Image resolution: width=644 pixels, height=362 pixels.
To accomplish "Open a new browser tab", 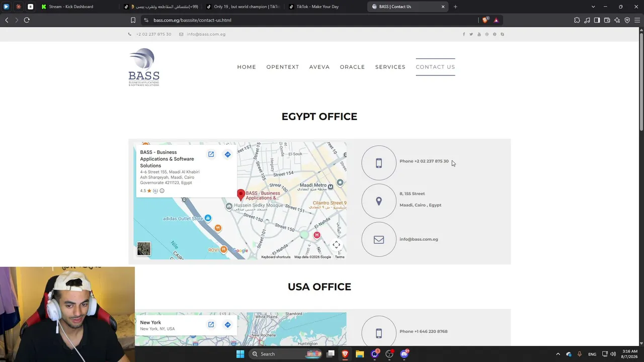I will point(455,7).
